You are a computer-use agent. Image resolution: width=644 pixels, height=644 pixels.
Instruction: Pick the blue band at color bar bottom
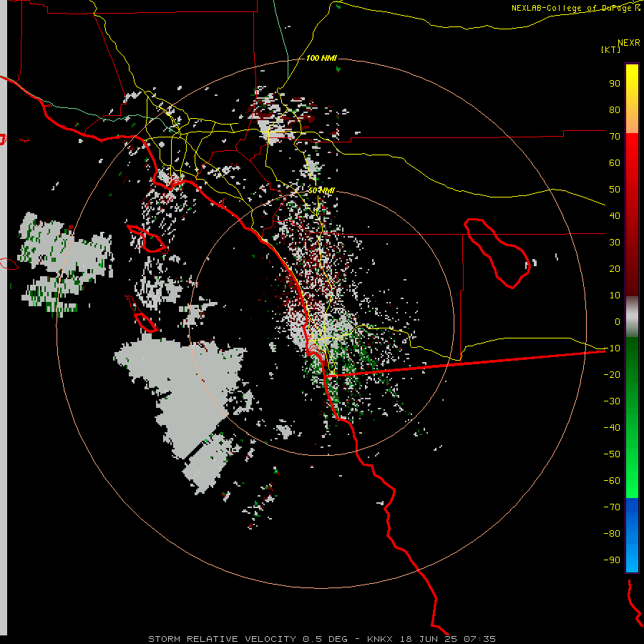632,535
